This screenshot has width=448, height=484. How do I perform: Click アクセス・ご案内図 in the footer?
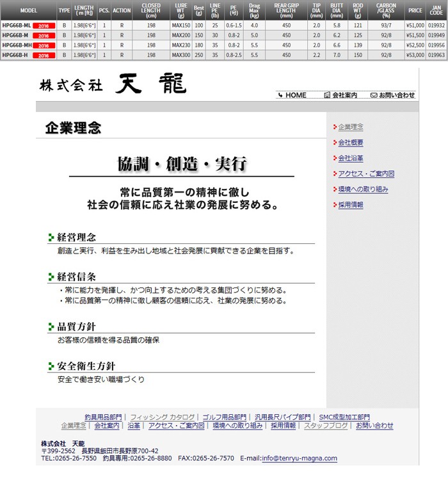177,425
